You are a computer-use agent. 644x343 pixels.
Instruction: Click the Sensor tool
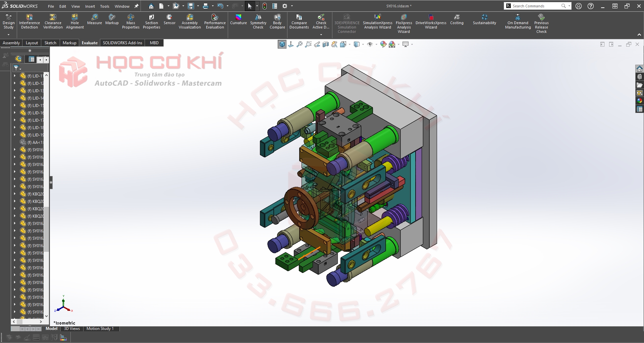pyautogui.click(x=169, y=19)
